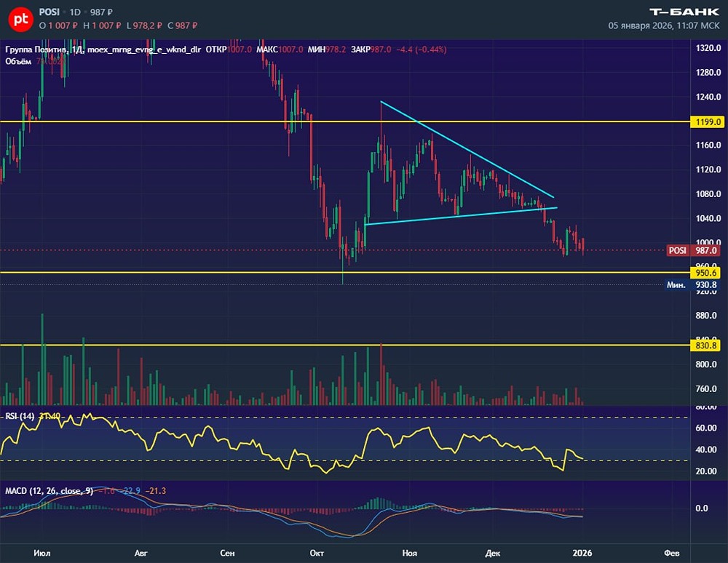Click the 800.0 price axis label
This screenshot has width=728, height=563.
pos(705,364)
